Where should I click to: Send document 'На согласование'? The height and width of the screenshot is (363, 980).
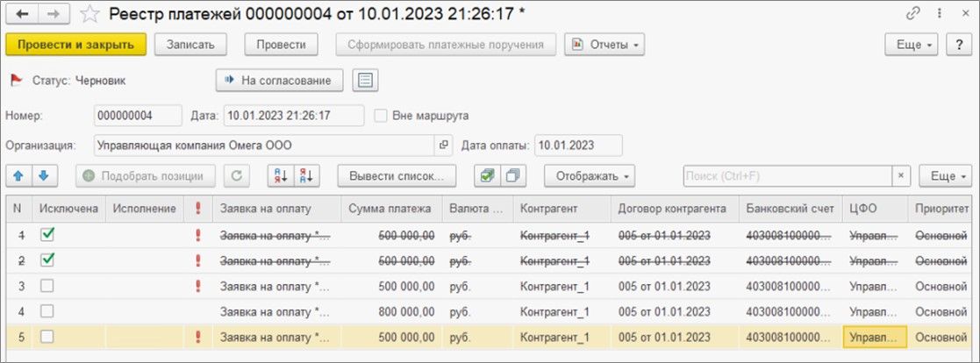pos(279,80)
